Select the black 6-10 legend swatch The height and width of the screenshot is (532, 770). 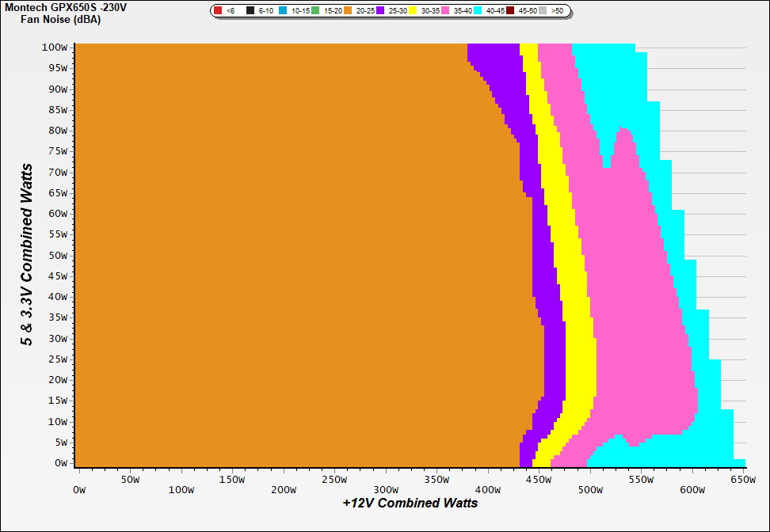coord(250,11)
